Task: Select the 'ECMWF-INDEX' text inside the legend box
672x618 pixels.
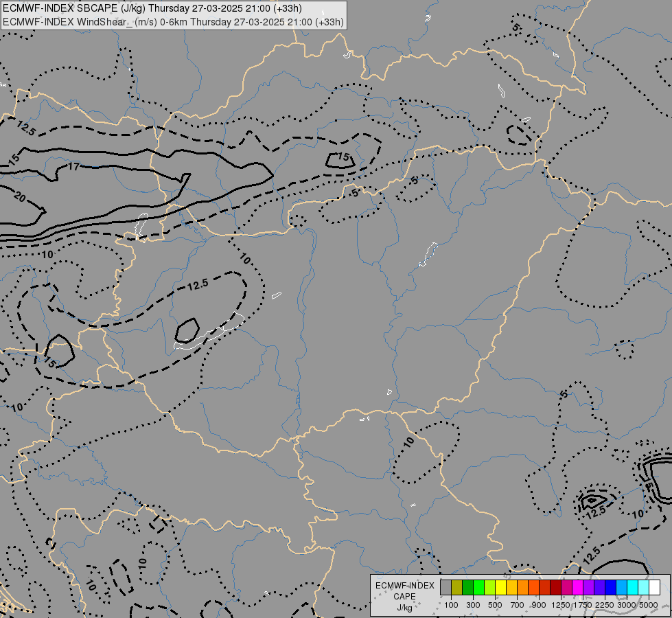Action: (x=404, y=586)
